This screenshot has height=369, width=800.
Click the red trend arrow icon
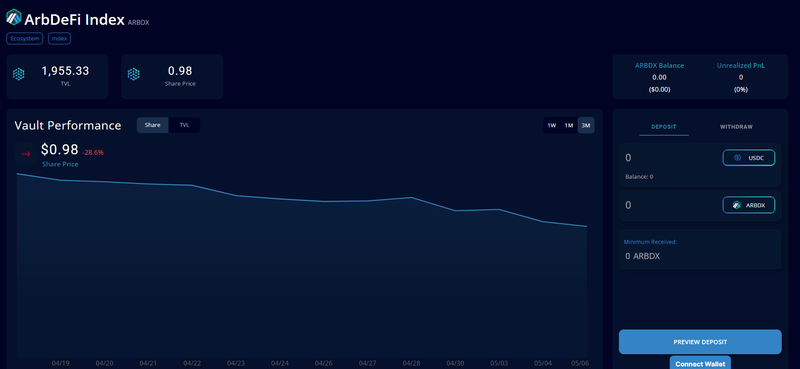pos(26,154)
